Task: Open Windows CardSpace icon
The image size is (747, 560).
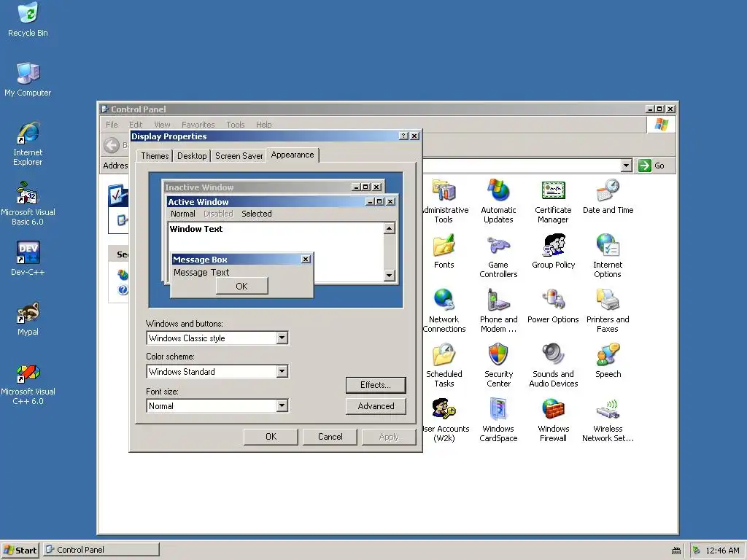Action: 498,410
